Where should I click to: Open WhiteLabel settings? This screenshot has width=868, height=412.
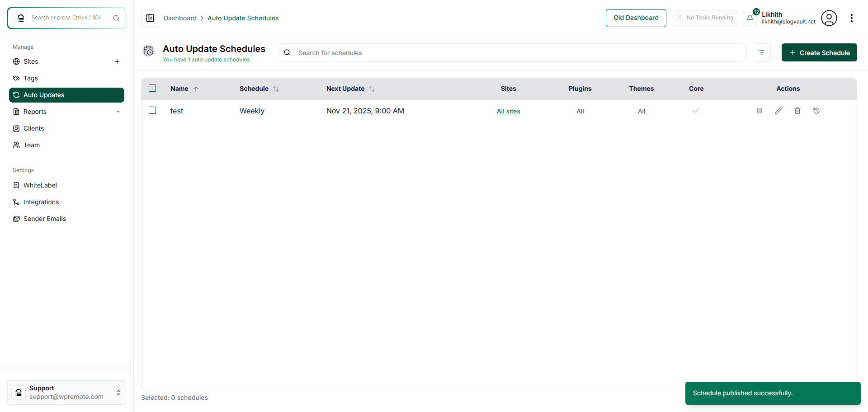(66, 185)
